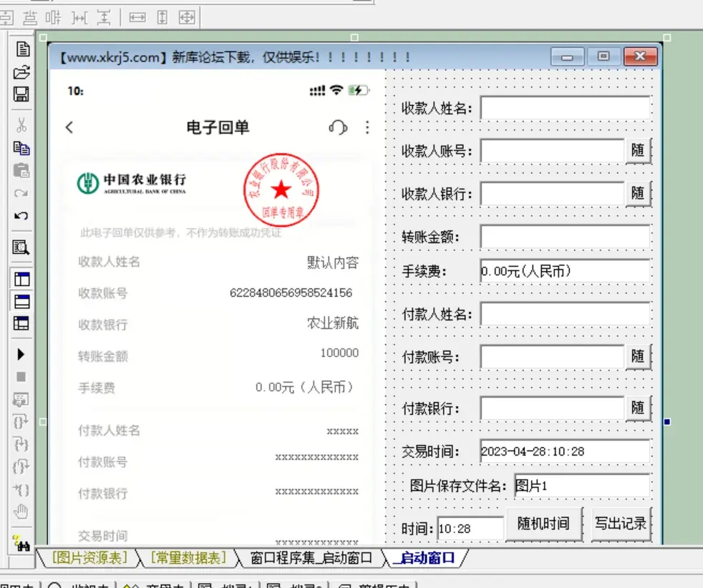This screenshot has width=703, height=588.
Task: Click the 100000 transfer amount value
Action: click(x=339, y=353)
